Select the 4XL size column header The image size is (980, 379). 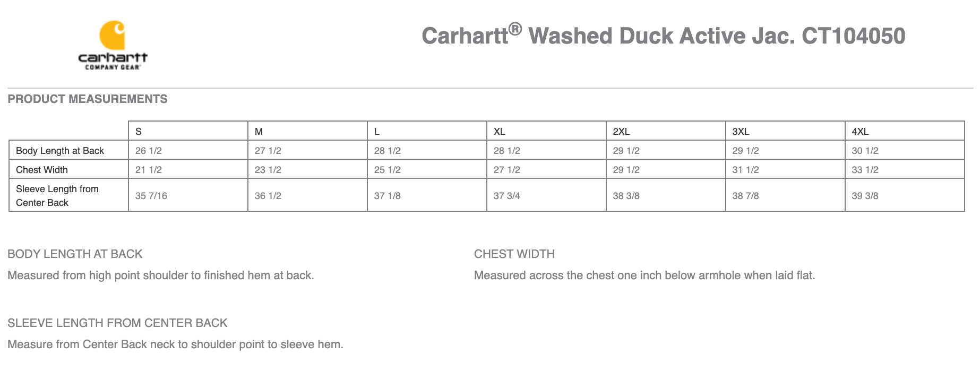860,132
